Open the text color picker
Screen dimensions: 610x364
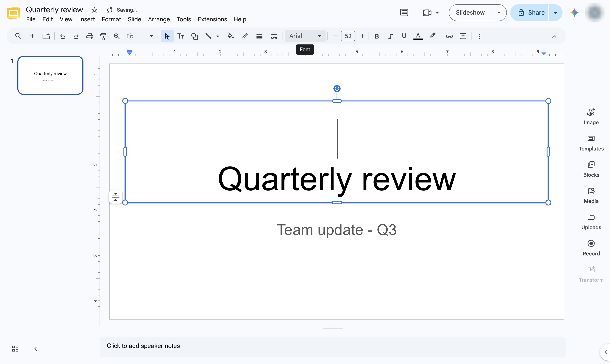pos(418,36)
